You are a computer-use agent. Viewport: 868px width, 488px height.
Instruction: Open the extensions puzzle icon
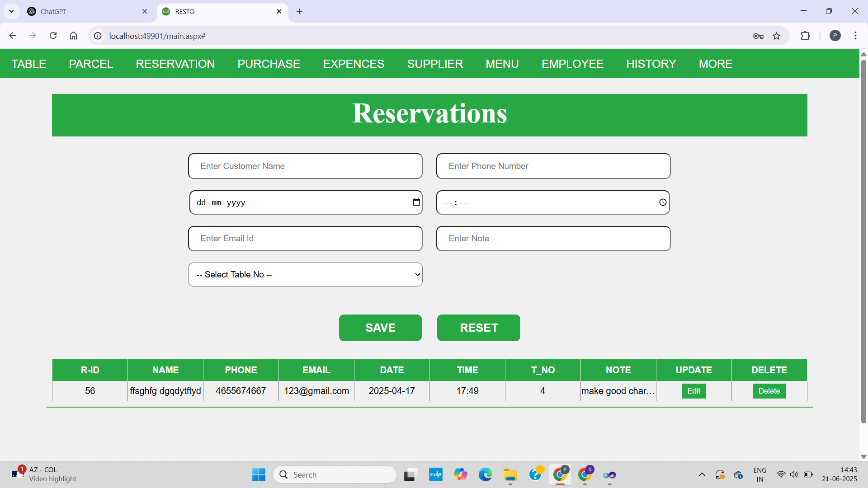pyautogui.click(x=805, y=36)
